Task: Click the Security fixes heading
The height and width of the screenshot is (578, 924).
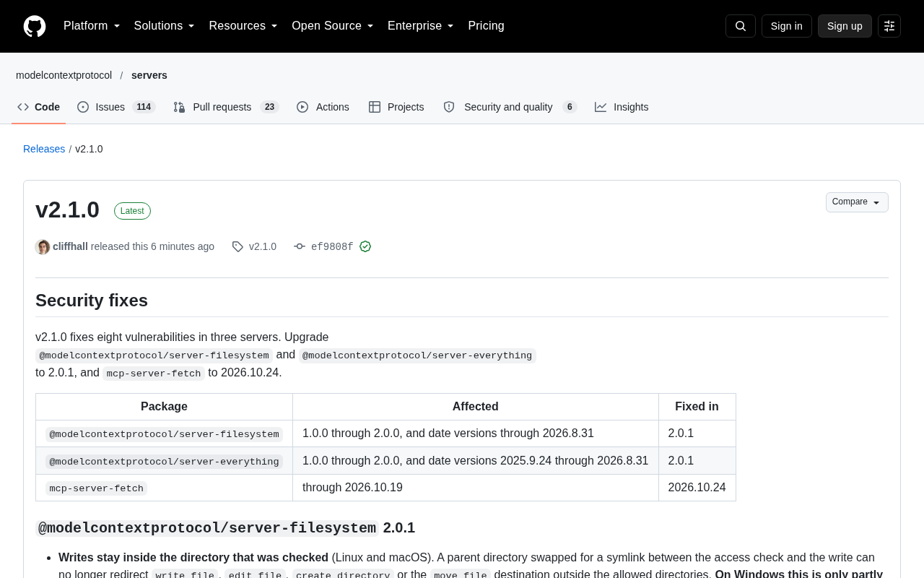Action: pos(92,301)
